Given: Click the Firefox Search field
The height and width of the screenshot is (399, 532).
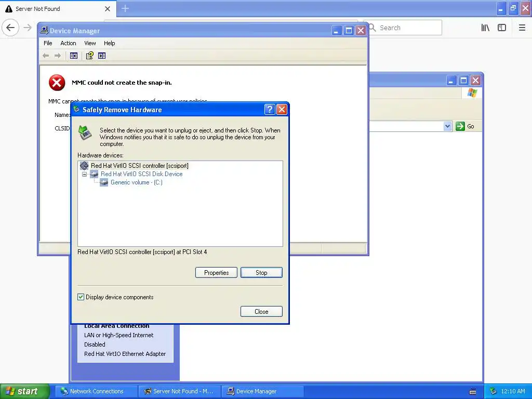Looking at the screenshot, I should (x=403, y=28).
